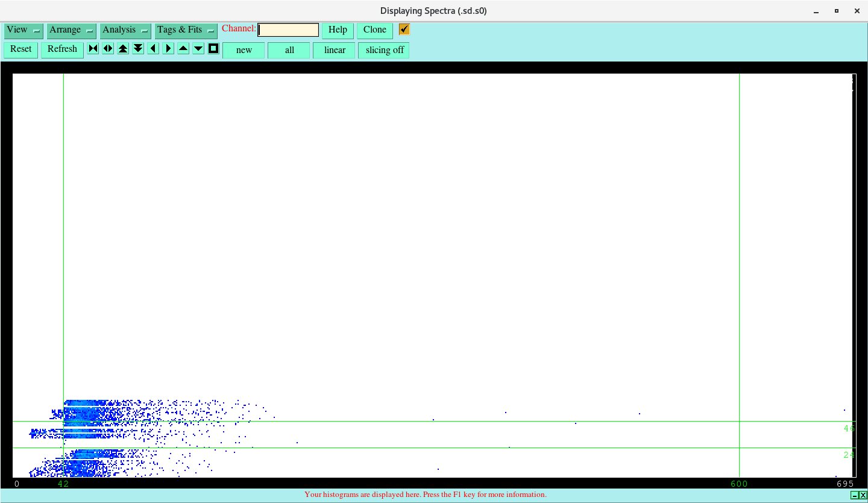Click inside the Channel input field
Image resolution: width=868 pixels, height=503 pixels.
(288, 29)
